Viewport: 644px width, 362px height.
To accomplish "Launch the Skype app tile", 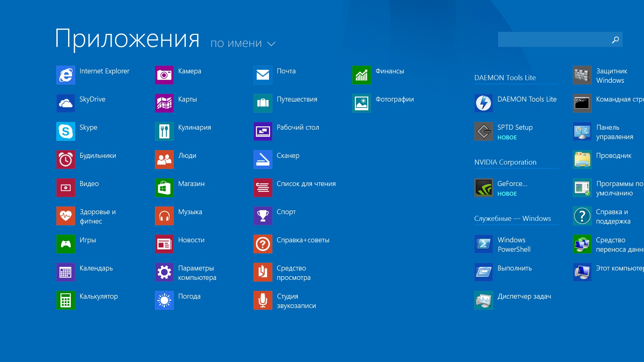I will 66,131.
